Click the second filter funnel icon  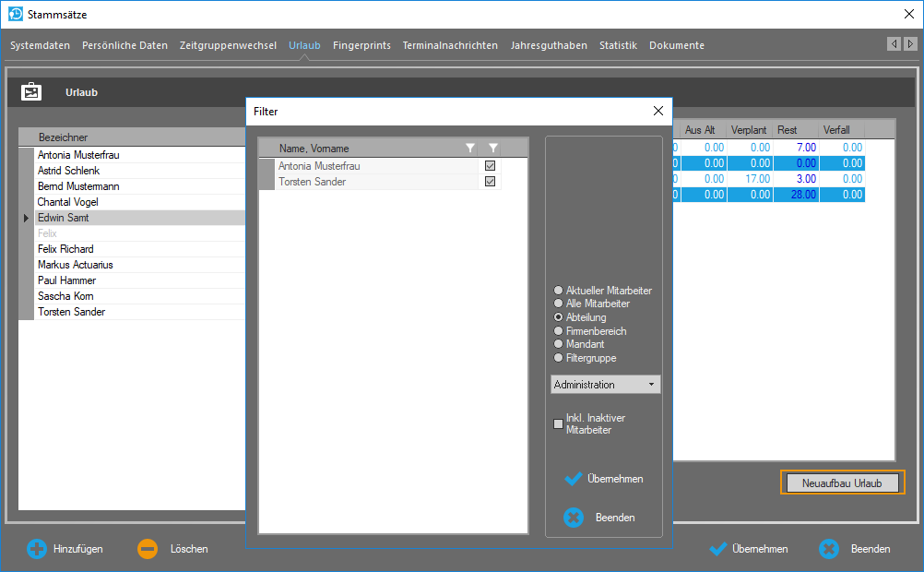click(x=493, y=148)
